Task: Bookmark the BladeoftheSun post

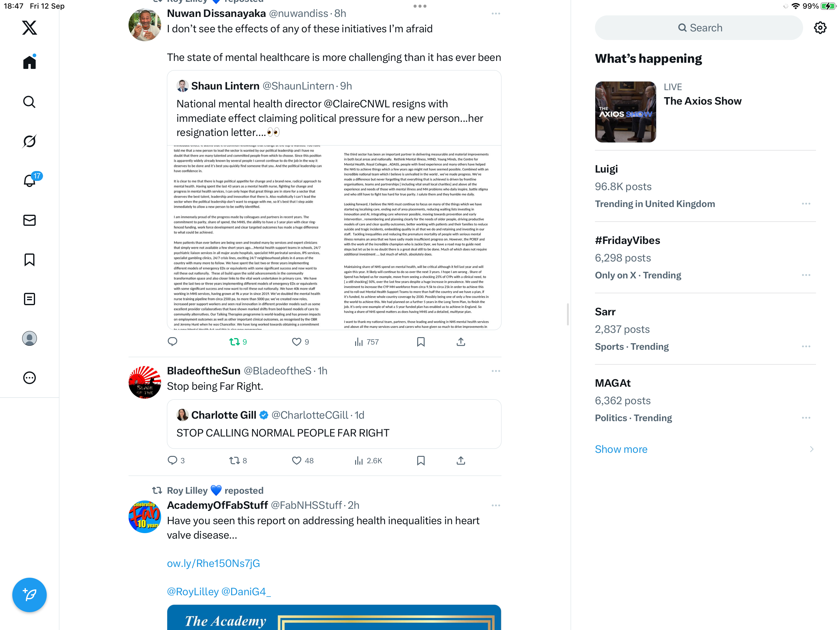Action: (x=421, y=461)
